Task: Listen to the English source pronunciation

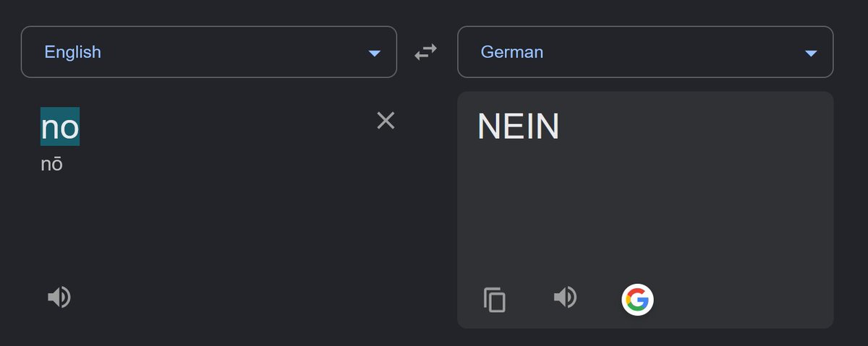Action: coord(59,297)
